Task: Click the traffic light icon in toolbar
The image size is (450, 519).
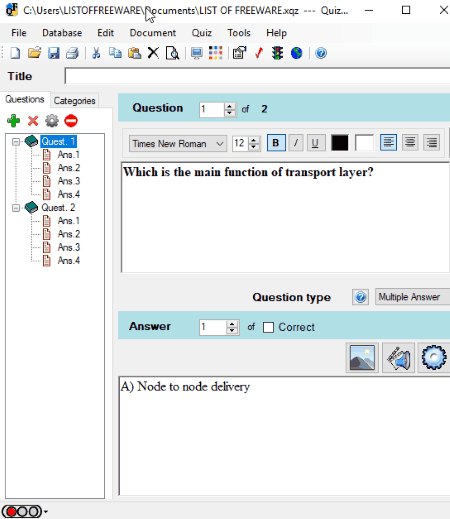Action: pyautogui.click(x=277, y=53)
